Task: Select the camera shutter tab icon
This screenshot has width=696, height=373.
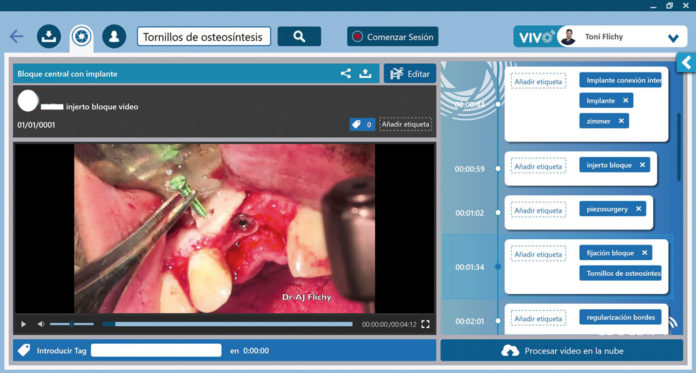Action: pyautogui.click(x=82, y=36)
